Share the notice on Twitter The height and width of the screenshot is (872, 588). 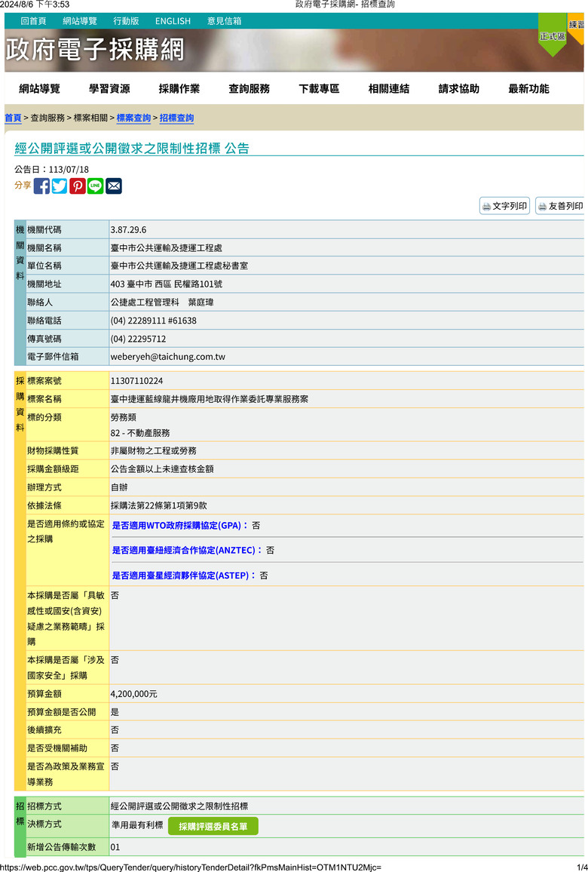[x=60, y=186]
